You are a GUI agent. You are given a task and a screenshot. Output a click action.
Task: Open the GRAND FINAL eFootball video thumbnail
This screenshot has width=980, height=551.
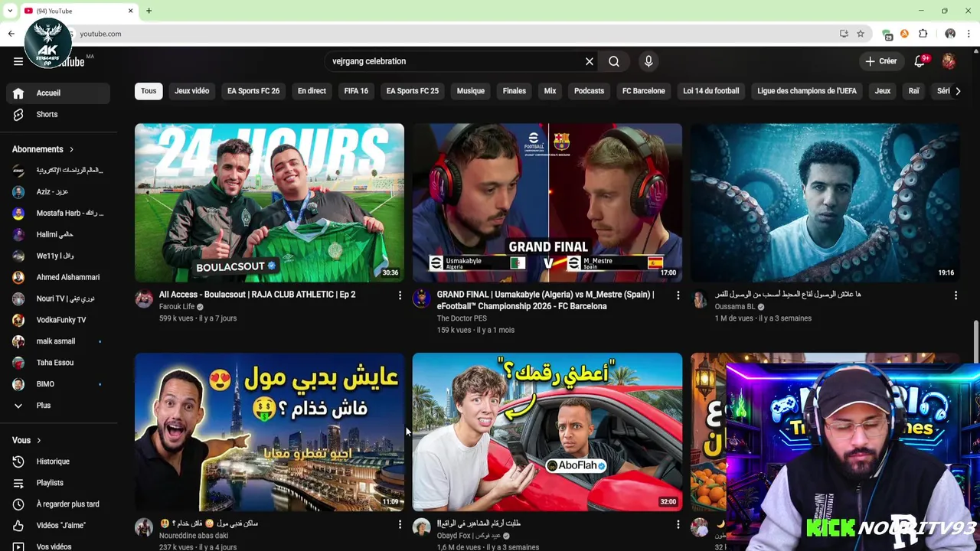(x=547, y=203)
